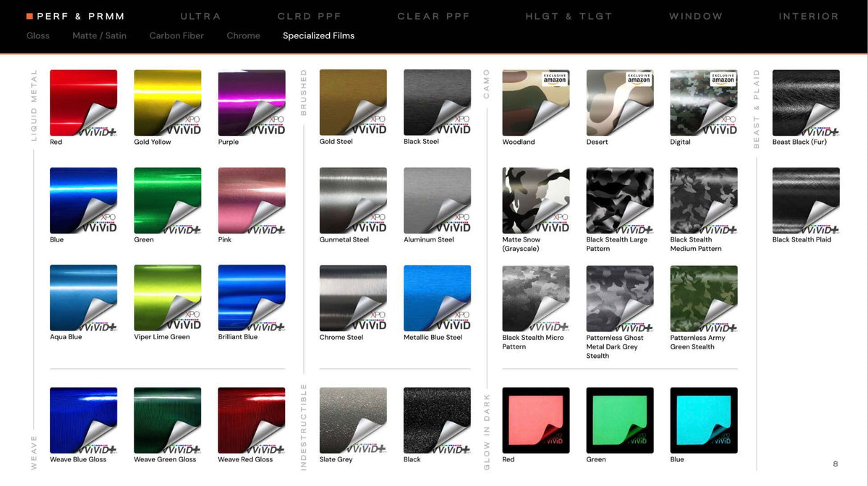Pick the Liquid Metal Red swatch
Image resolution: width=868 pixels, height=486 pixels.
pyautogui.click(x=83, y=103)
